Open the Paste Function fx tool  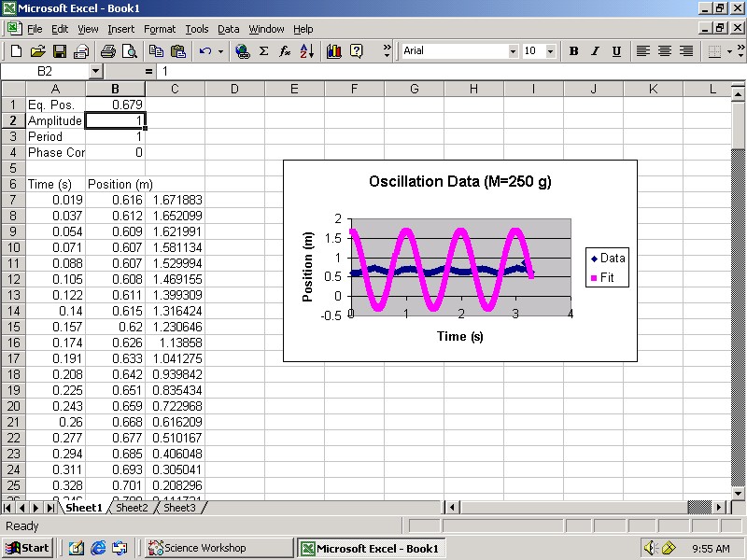(x=285, y=51)
